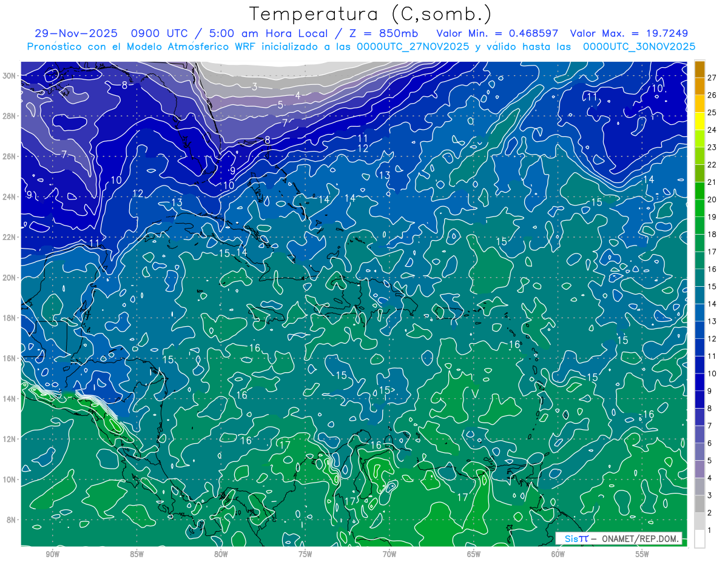Click the "12N" latitude axis label

point(9,439)
